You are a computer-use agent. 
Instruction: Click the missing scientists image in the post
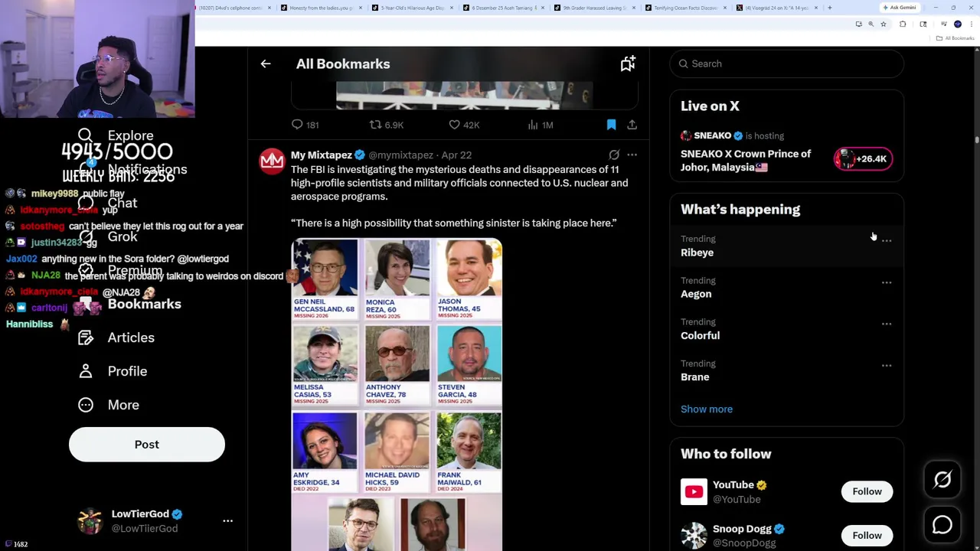(x=397, y=394)
